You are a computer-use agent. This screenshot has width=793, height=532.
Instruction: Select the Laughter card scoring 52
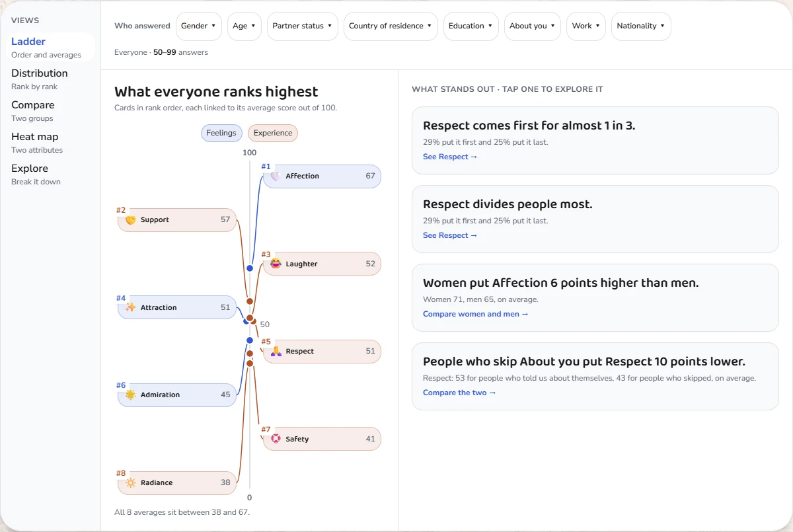[x=322, y=264]
